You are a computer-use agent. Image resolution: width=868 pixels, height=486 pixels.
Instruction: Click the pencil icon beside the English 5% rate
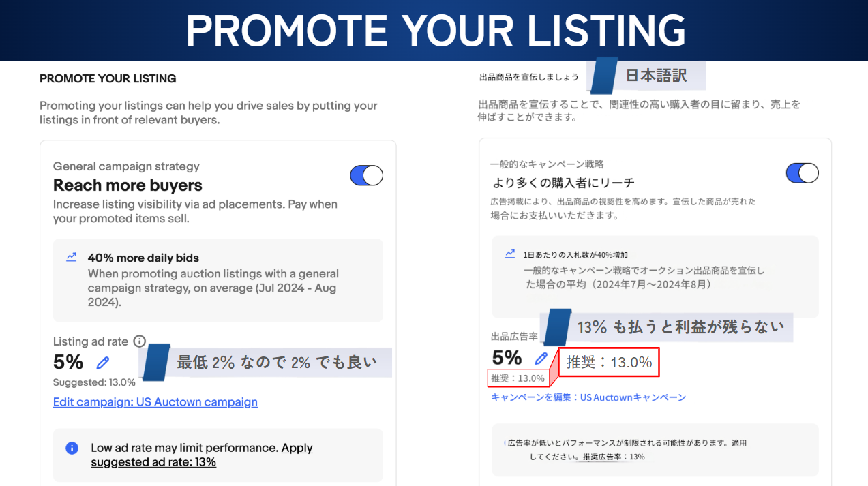coord(103,362)
